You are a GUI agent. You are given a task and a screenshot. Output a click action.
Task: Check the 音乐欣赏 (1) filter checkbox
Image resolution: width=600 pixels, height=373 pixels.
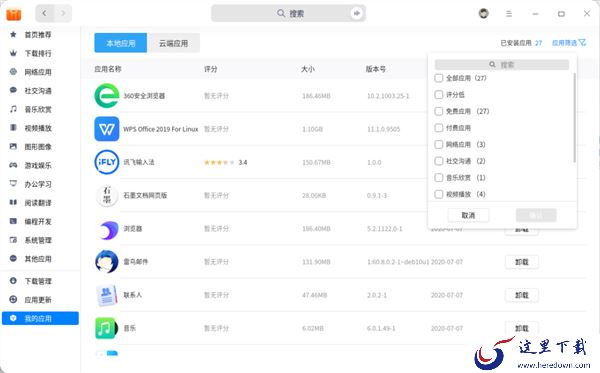[x=439, y=178]
